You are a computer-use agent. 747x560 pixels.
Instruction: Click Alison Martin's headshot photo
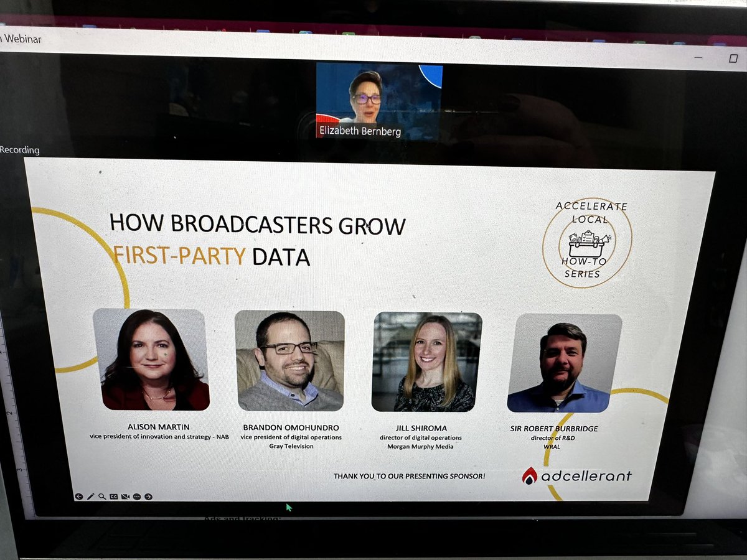click(152, 359)
